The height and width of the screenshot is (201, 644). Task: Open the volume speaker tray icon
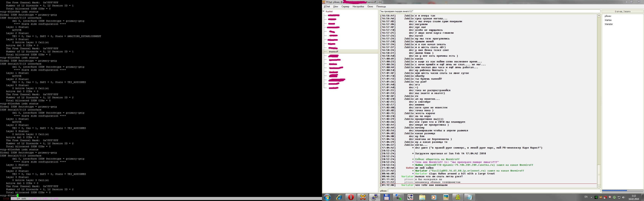(623, 198)
